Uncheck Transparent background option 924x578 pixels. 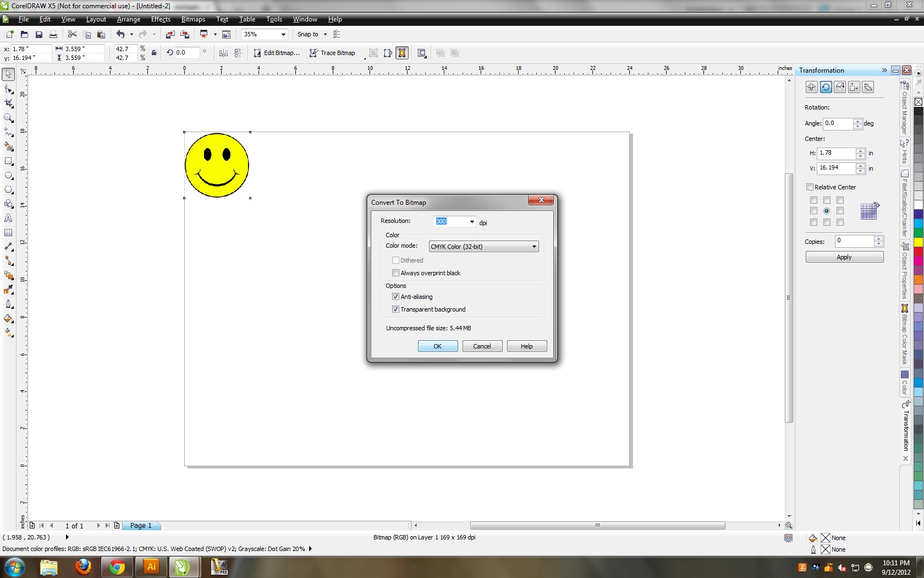click(x=395, y=309)
